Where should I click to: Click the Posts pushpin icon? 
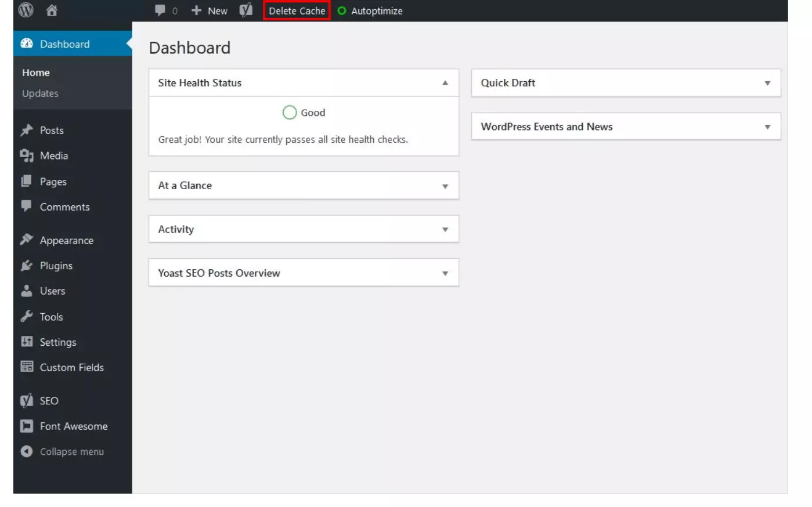[27, 130]
